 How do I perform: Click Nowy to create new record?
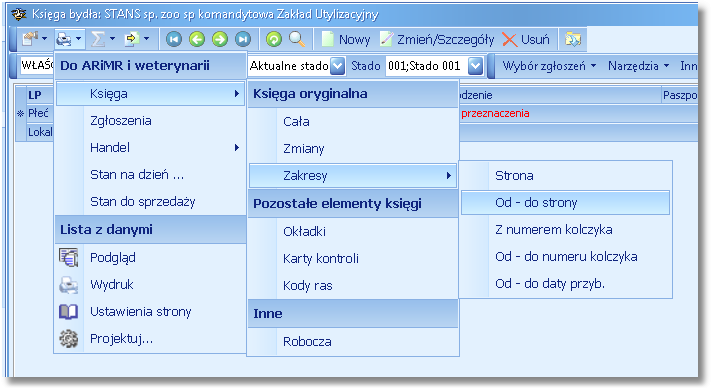coord(346,40)
